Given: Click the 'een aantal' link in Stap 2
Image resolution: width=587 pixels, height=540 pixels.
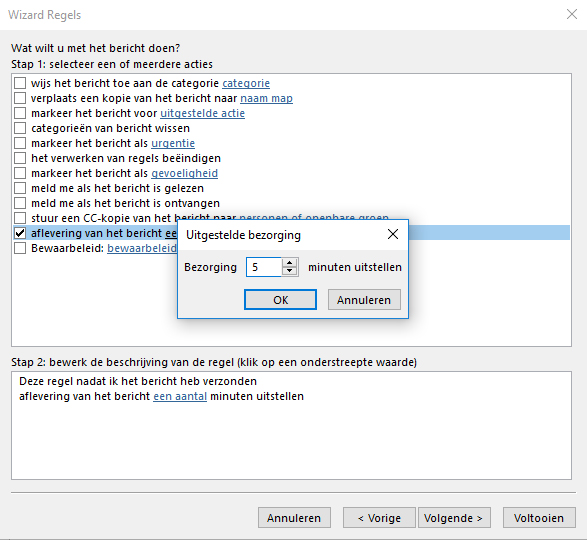Looking at the screenshot, I should coord(180,396).
